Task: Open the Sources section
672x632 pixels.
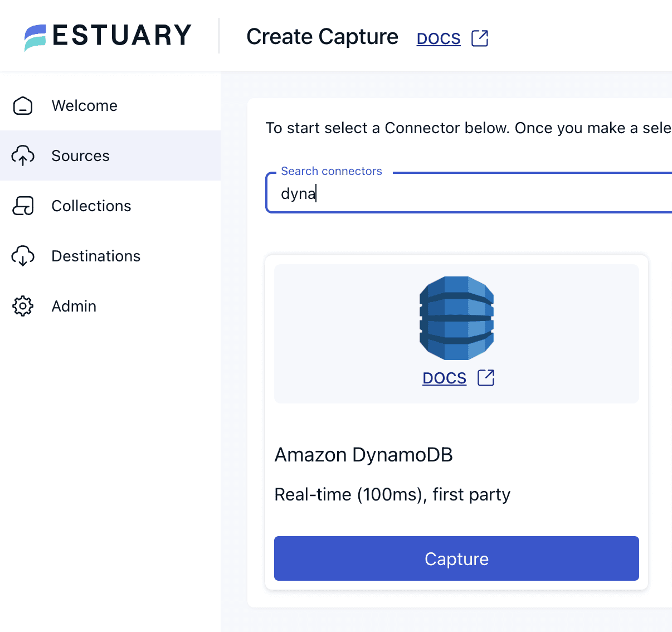Action: pos(80,155)
